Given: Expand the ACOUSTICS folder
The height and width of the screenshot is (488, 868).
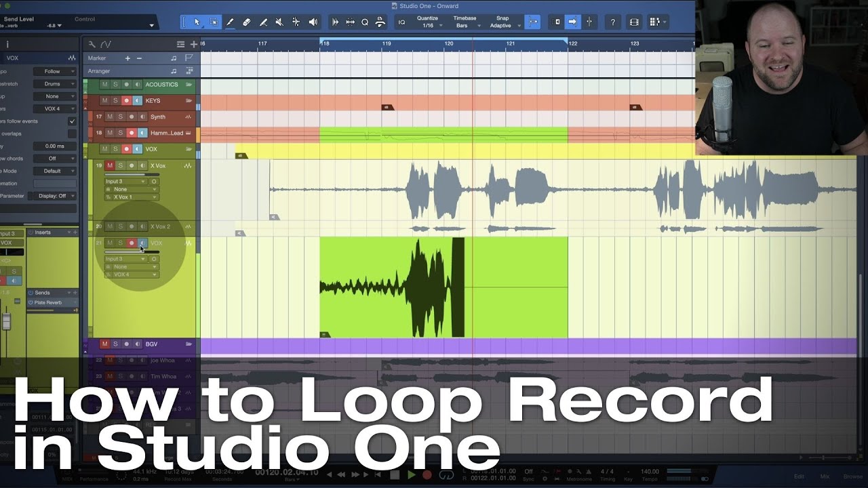Looking at the screenshot, I should pyautogui.click(x=189, y=84).
